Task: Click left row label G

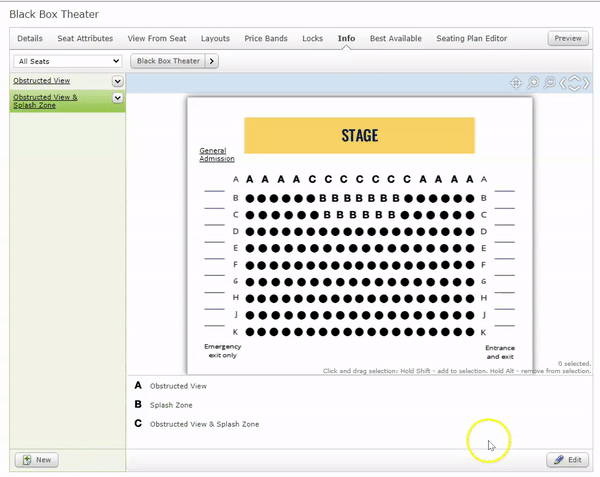Action: point(236,281)
